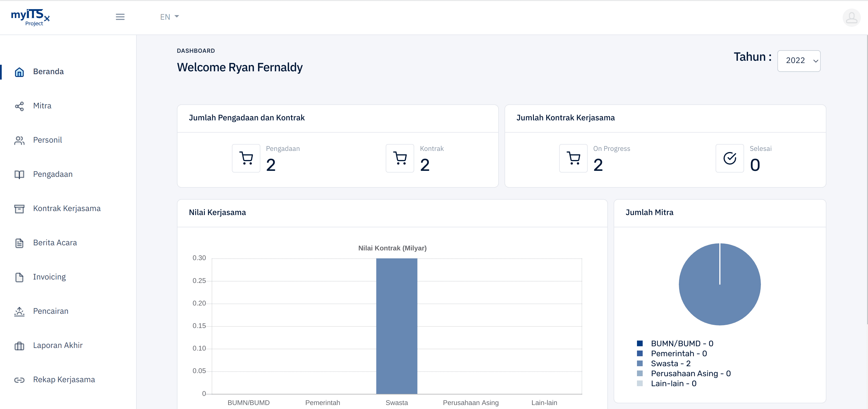
Task: Click the 'Perusahaan Asing - 0' legend label
Action: pos(691,374)
